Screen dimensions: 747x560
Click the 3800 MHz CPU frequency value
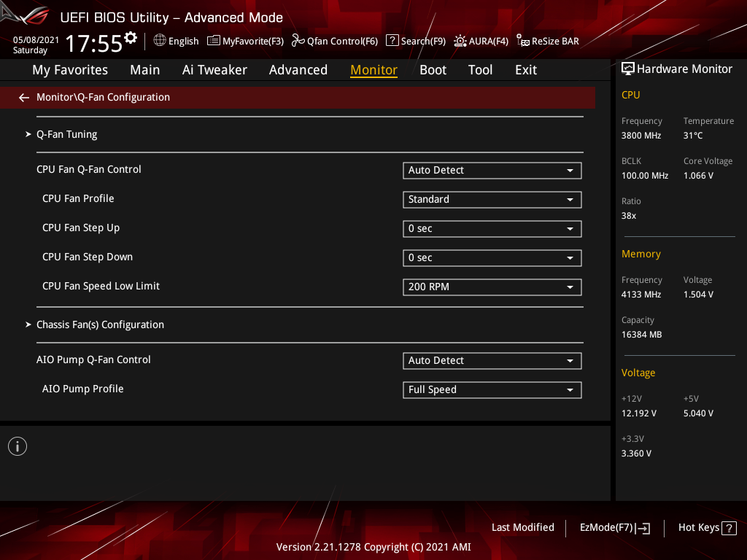(x=641, y=136)
